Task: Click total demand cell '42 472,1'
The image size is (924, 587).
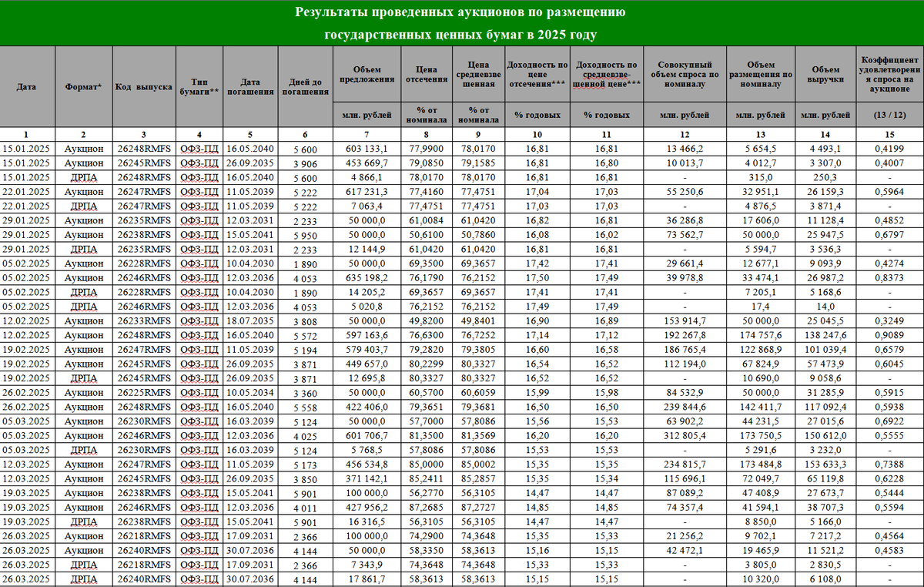Action: click(685, 550)
